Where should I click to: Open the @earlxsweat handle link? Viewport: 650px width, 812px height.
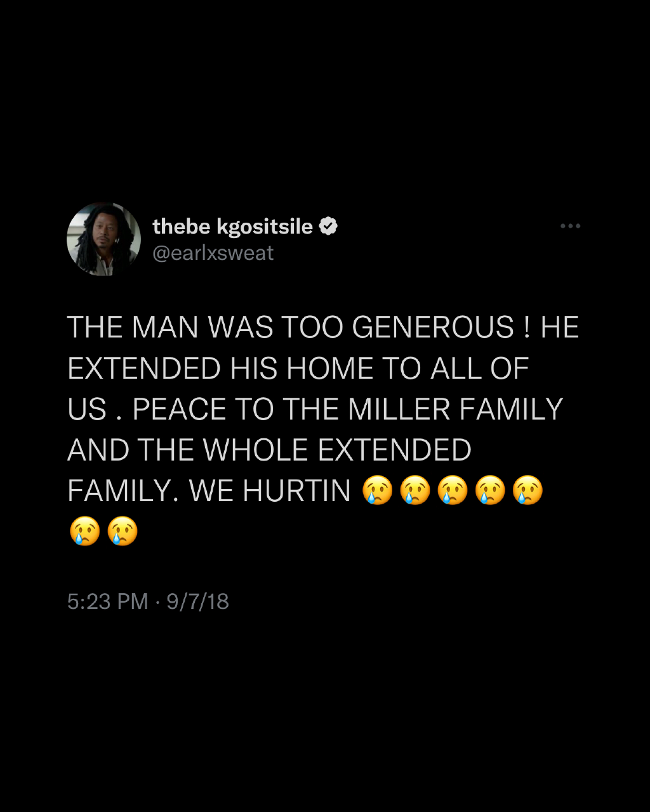click(x=213, y=252)
